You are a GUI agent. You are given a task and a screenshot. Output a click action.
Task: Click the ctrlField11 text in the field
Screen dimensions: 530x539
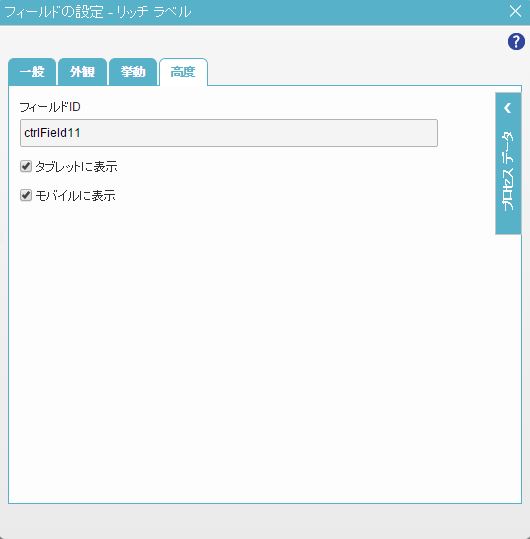tap(52, 133)
